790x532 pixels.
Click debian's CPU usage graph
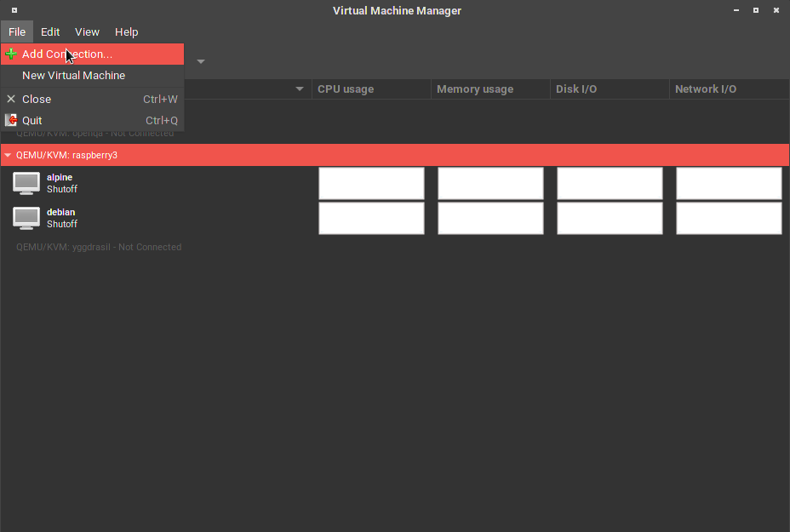tap(371, 218)
